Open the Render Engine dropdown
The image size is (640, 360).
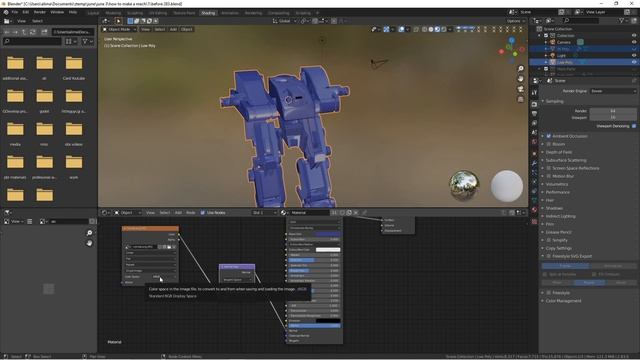point(613,91)
